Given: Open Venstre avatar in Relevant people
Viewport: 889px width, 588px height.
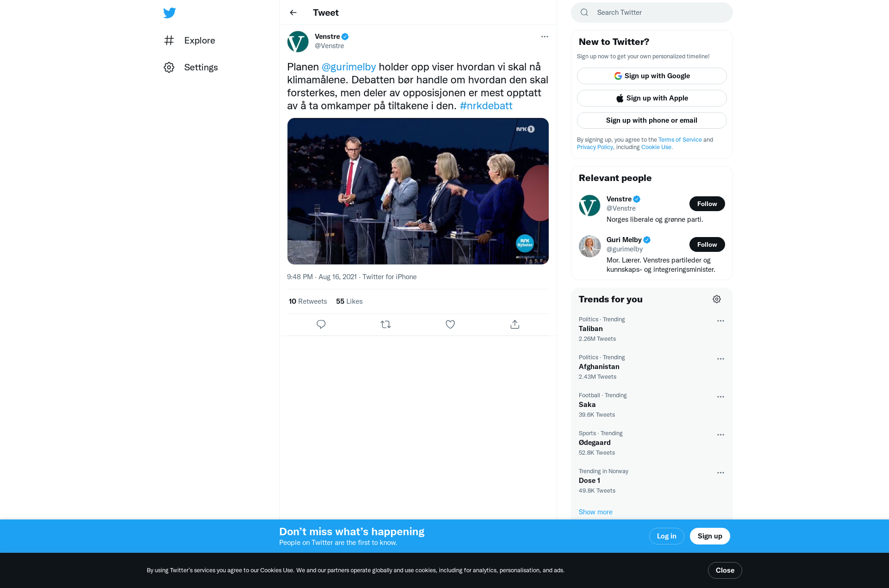Looking at the screenshot, I should [589, 205].
